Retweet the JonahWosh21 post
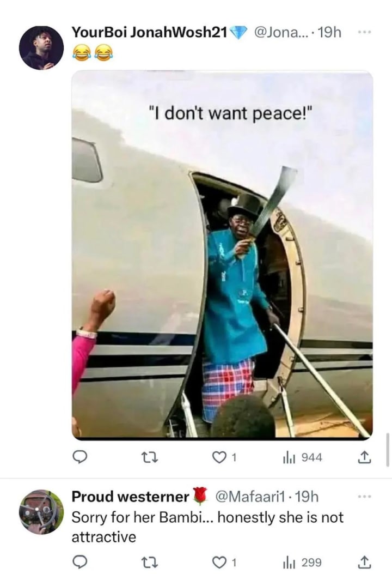Viewport: 392px width, 574px height. 150,457
